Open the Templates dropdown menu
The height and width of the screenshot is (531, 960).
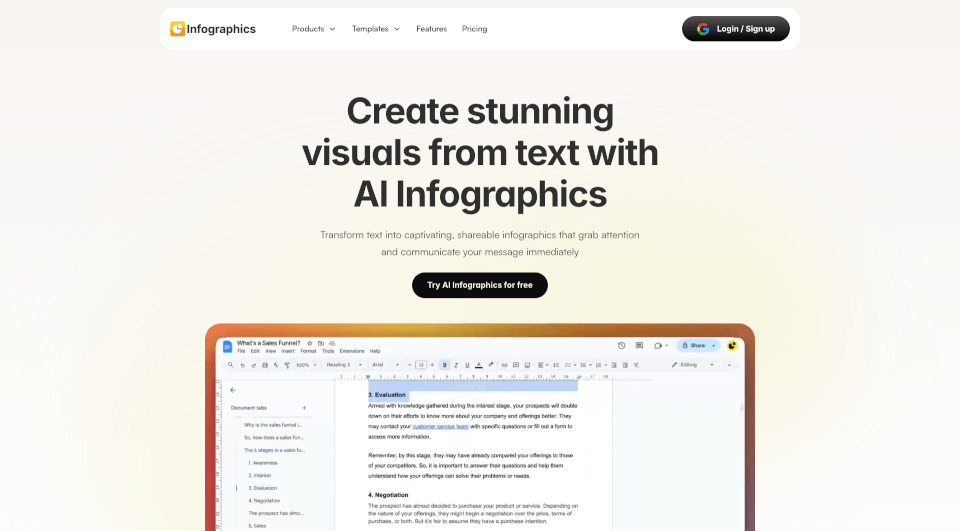coord(375,29)
